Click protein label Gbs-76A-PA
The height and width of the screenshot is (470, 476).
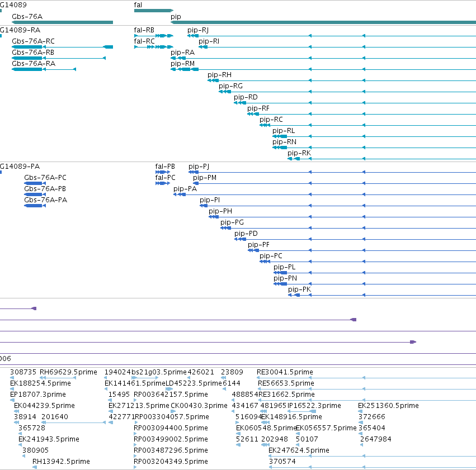click(x=45, y=200)
